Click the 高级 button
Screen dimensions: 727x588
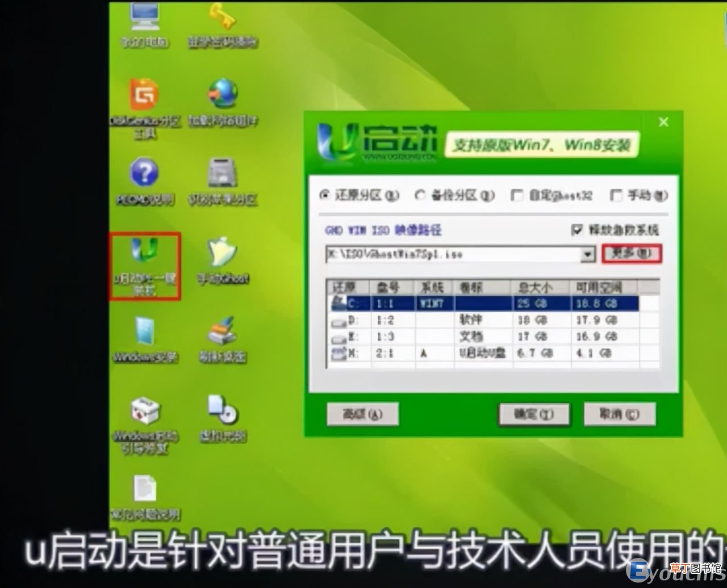[x=362, y=414]
